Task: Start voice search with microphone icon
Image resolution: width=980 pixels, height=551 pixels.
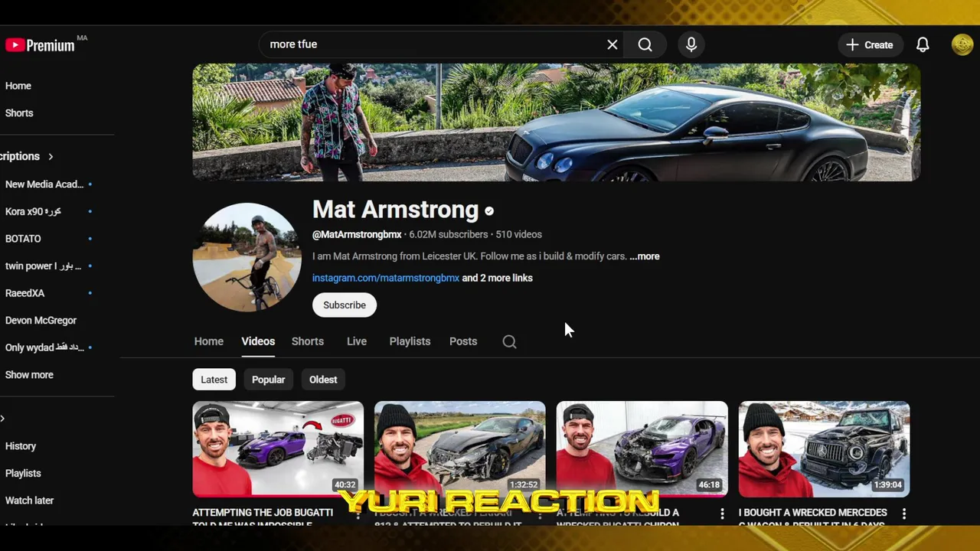Action: [x=691, y=44]
